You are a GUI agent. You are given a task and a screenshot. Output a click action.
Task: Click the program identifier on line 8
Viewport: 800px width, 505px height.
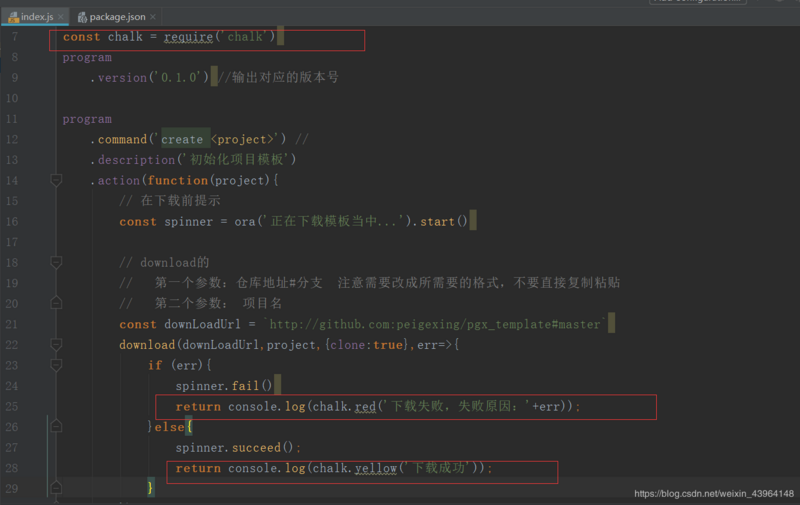tap(87, 58)
